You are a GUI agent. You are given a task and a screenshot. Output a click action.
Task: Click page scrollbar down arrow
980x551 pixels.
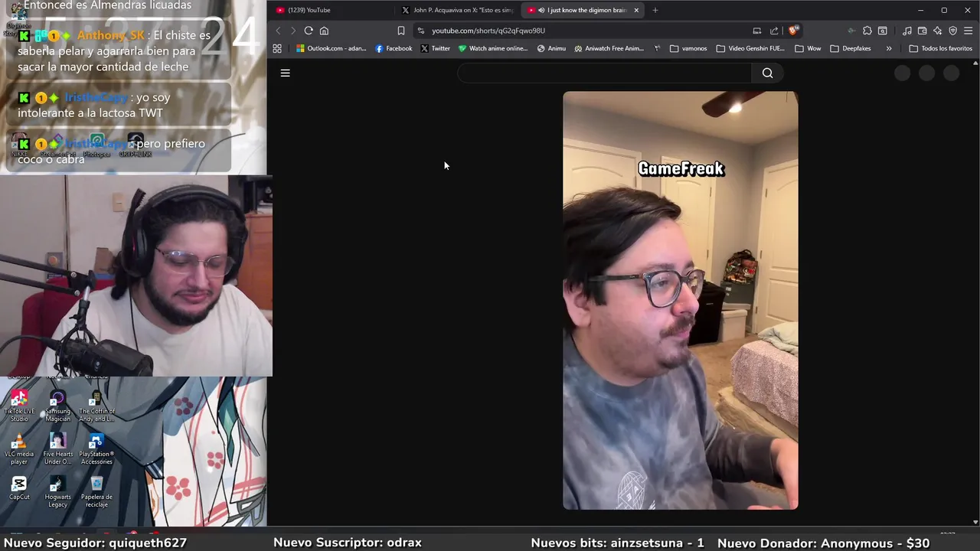tap(975, 522)
